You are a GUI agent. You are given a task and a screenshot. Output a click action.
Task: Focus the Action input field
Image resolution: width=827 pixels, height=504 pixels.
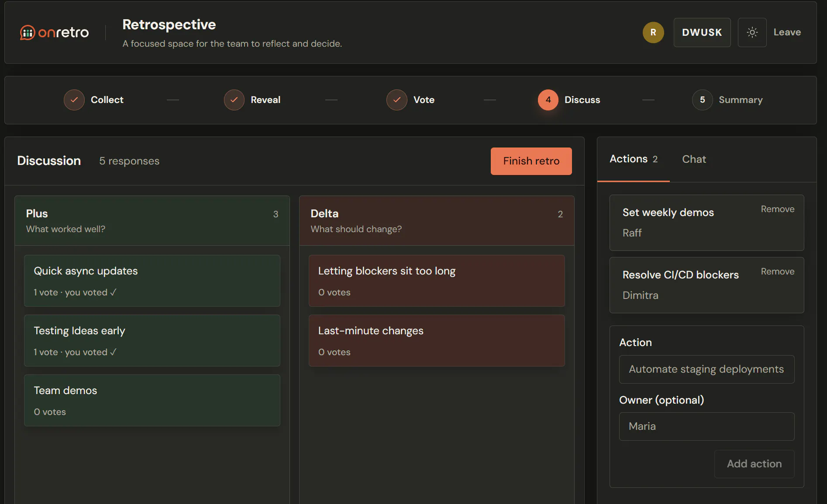[706, 369]
